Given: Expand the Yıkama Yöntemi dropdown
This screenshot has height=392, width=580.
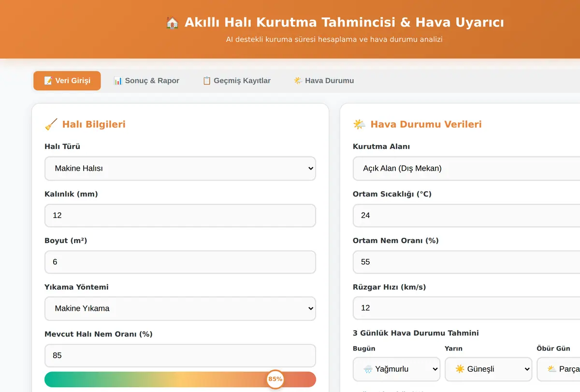Looking at the screenshot, I should click(180, 308).
